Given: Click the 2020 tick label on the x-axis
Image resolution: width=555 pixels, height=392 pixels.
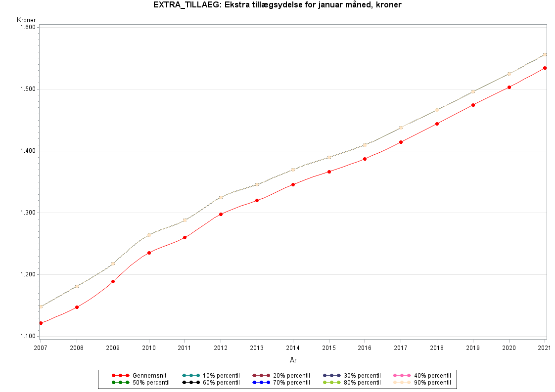Looking at the screenshot, I should (x=509, y=348).
